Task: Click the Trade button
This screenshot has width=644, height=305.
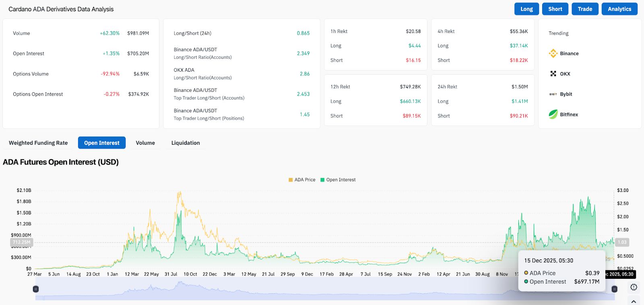Action: pyautogui.click(x=585, y=9)
